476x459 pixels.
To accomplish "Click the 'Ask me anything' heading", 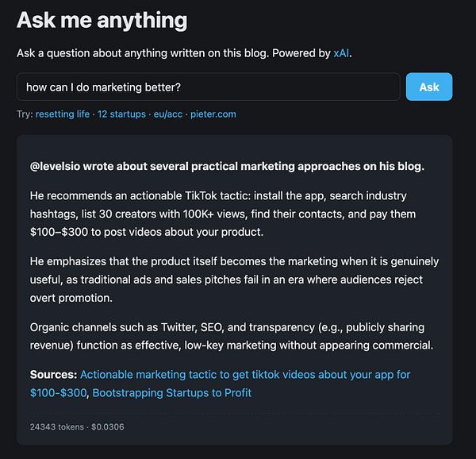I will point(102,20).
